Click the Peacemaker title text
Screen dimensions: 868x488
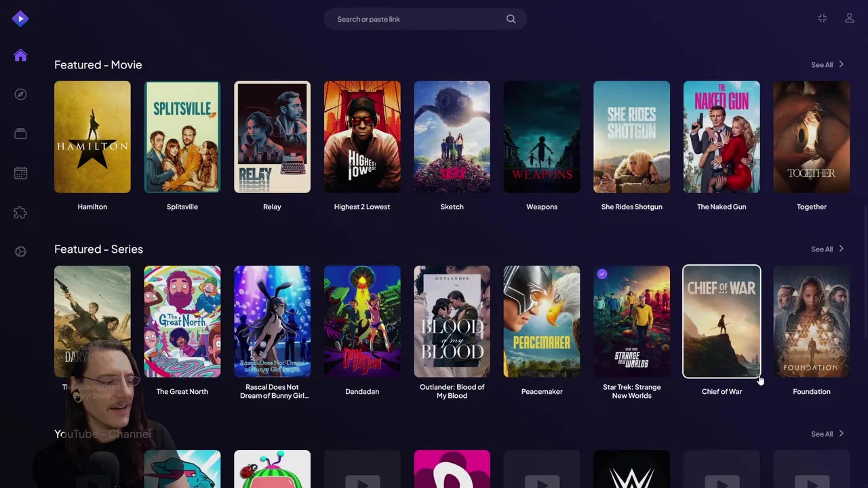click(x=542, y=392)
